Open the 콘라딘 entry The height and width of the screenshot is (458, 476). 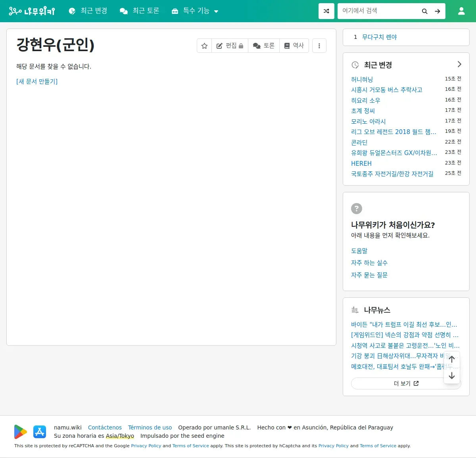click(359, 142)
